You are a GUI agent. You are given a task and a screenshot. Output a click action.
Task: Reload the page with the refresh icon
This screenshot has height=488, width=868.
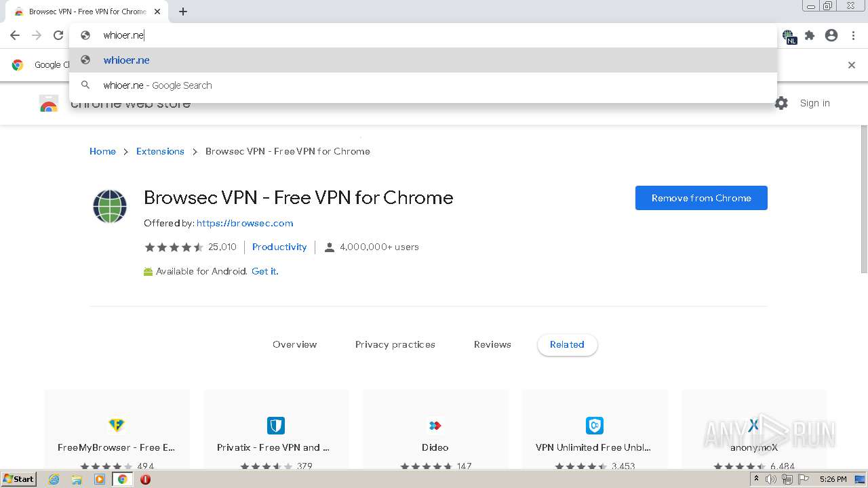58,35
